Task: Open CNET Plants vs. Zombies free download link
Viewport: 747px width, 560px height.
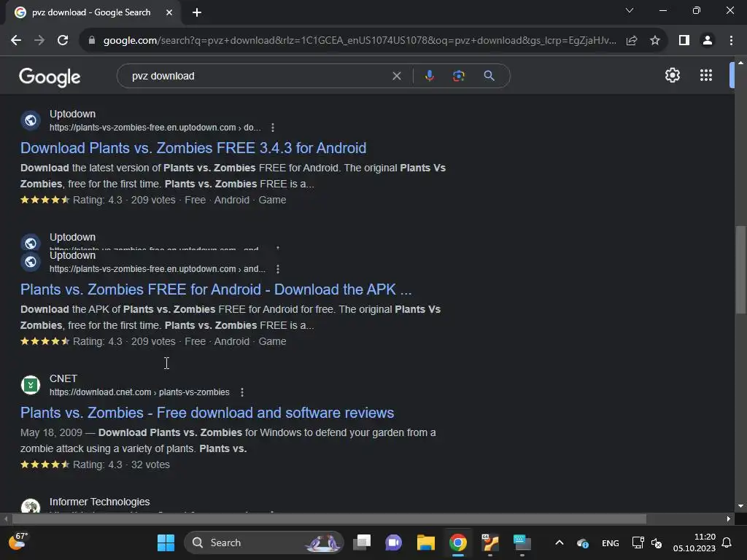Action: (x=207, y=413)
